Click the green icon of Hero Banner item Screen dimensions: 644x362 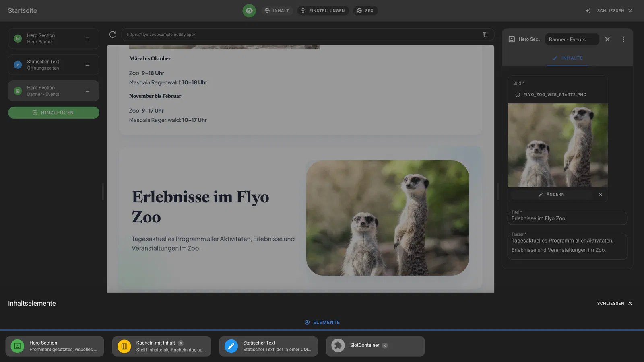click(18, 39)
